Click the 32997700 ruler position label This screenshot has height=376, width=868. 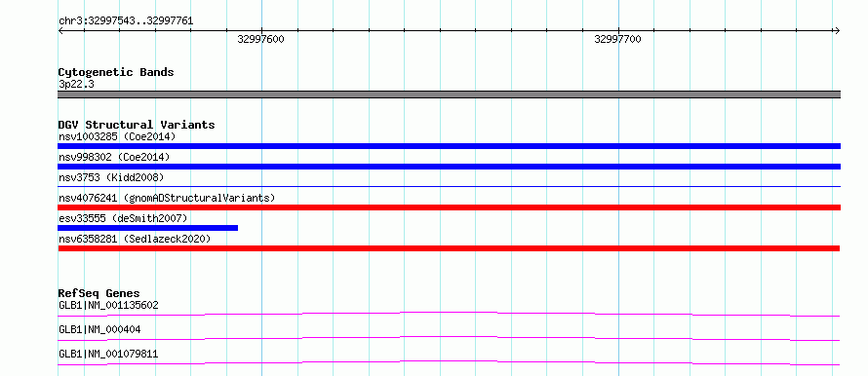[x=617, y=39]
